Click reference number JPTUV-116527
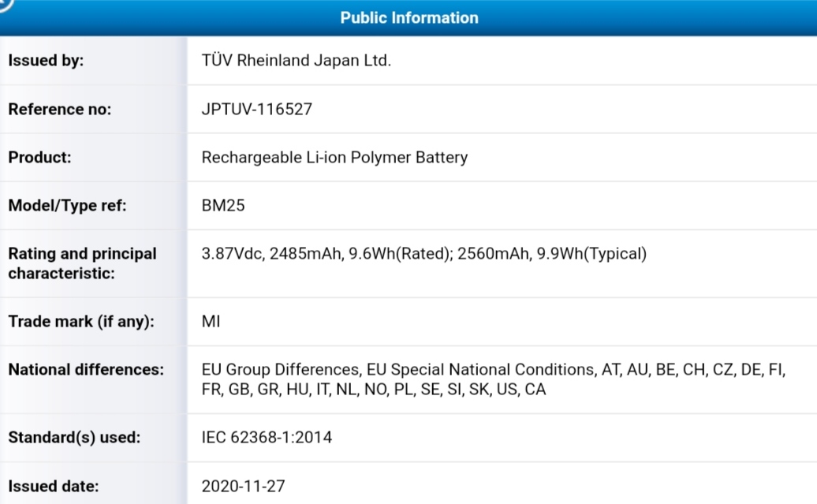 pos(256,110)
